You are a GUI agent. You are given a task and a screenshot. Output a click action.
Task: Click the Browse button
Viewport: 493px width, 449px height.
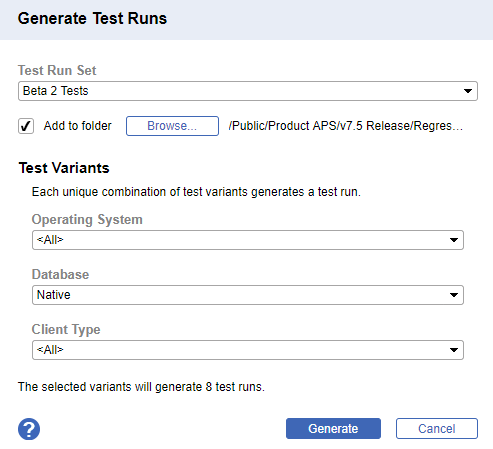pos(172,126)
